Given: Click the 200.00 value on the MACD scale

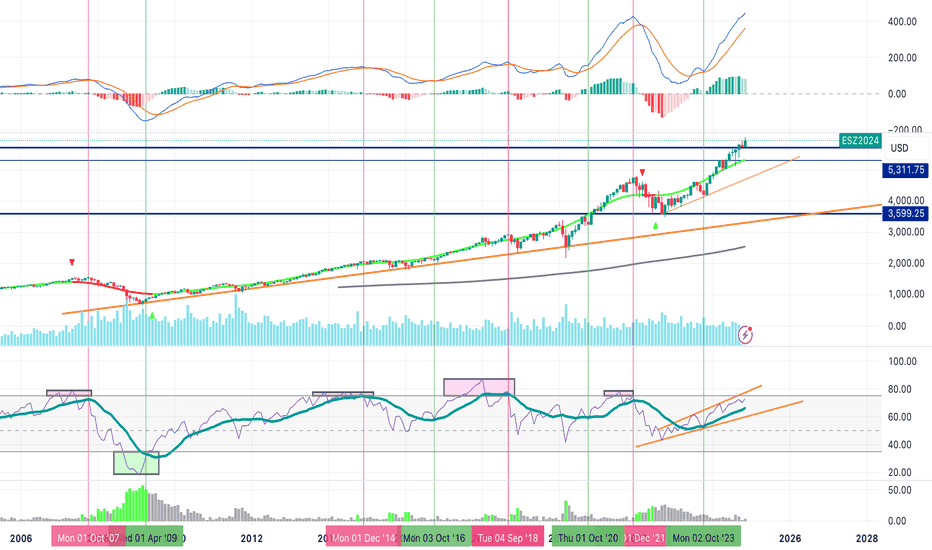Looking at the screenshot, I should click(x=902, y=58).
